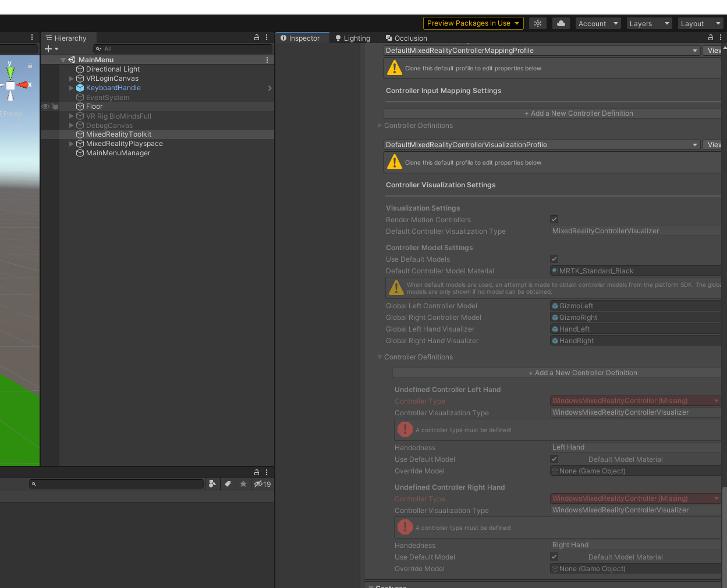
Task: Open the Hierarchy create plus dropdown
Action: [52, 49]
